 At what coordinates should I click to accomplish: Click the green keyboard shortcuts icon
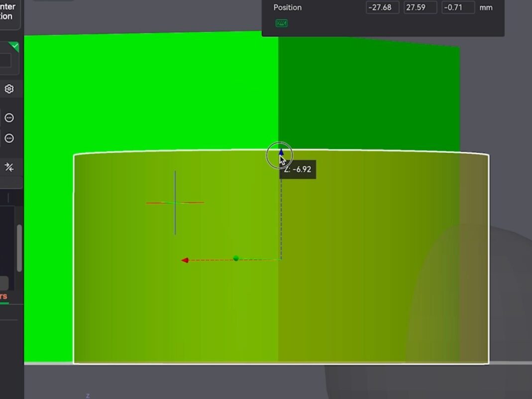tap(281, 23)
